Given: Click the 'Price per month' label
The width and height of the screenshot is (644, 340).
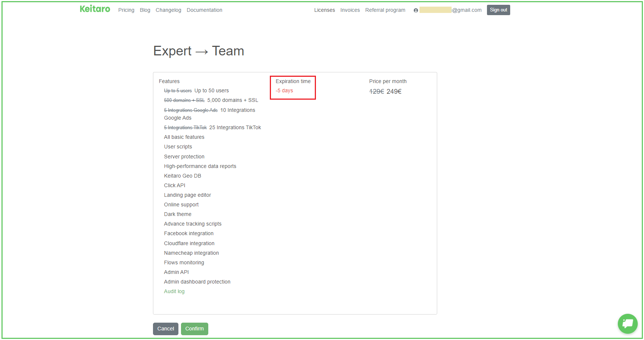Looking at the screenshot, I should pyautogui.click(x=388, y=81).
